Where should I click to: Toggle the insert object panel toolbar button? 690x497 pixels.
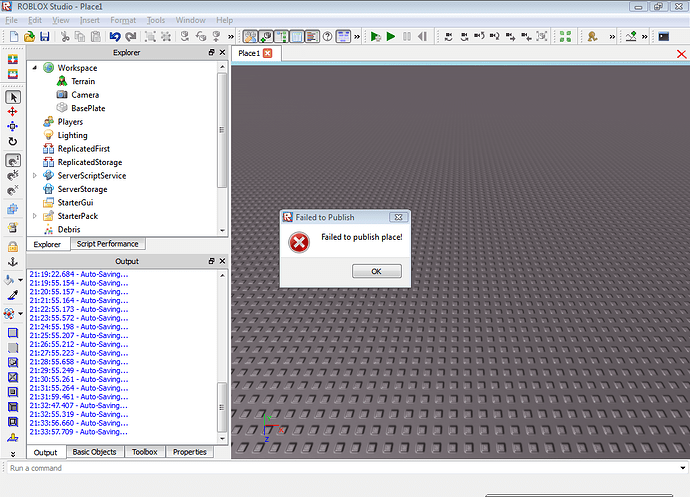tap(266, 37)
